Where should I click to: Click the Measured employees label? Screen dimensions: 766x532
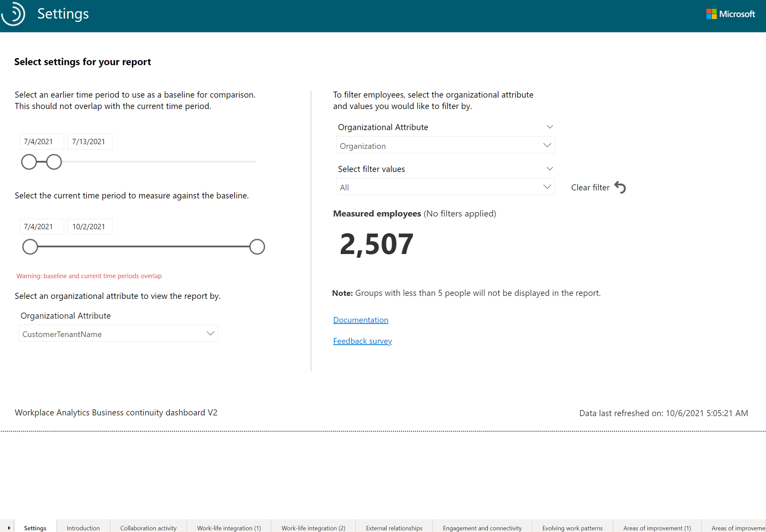pos(377,213)
